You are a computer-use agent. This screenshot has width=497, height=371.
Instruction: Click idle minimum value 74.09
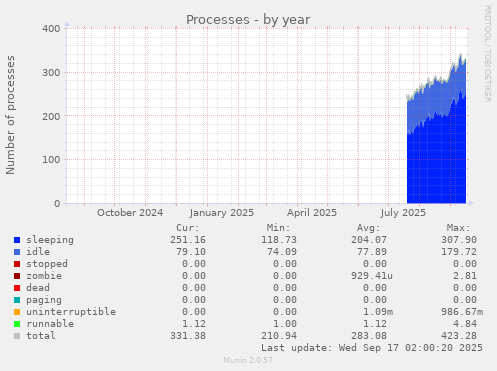point(282,252)
